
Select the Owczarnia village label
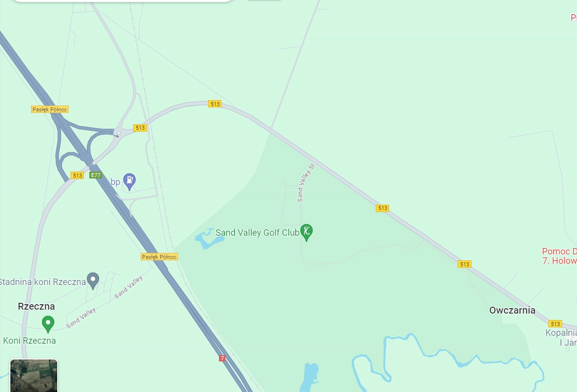pos(512,310)
